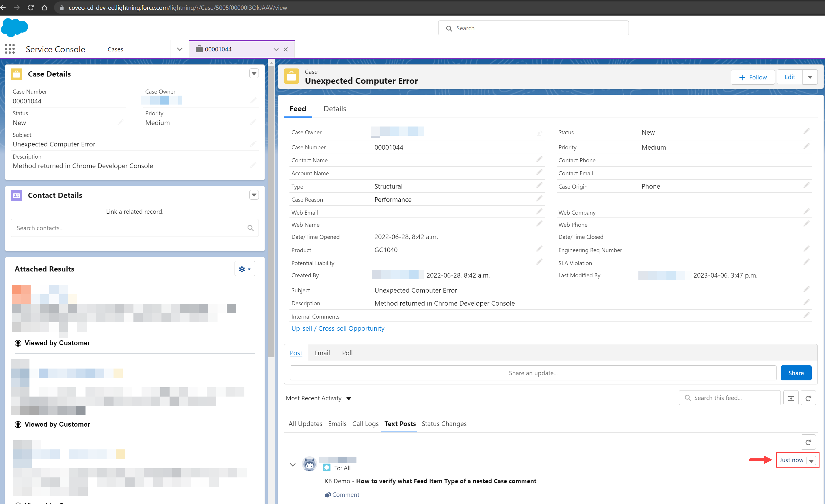The image size is (825, 504).
Task: Follow this case
Action: pos(753,77)
